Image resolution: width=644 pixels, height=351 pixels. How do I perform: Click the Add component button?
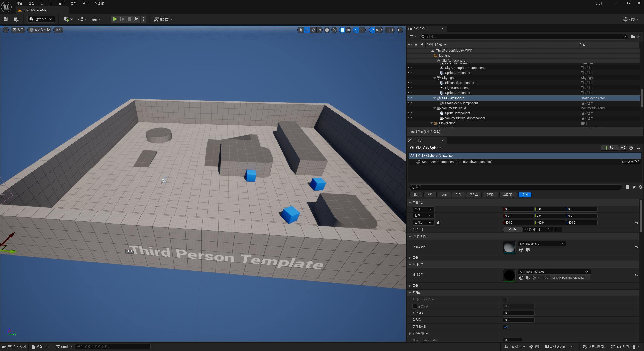(x=610, y=148)
